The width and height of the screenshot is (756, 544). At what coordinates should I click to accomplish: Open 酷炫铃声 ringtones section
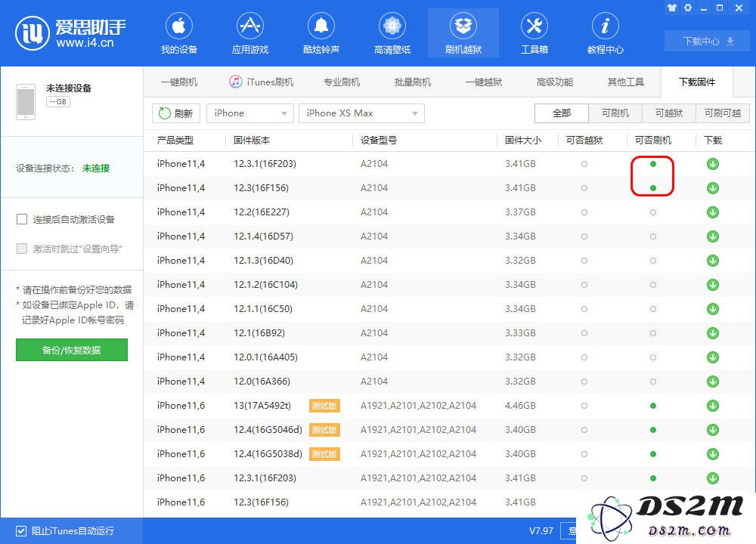[321, 34]
